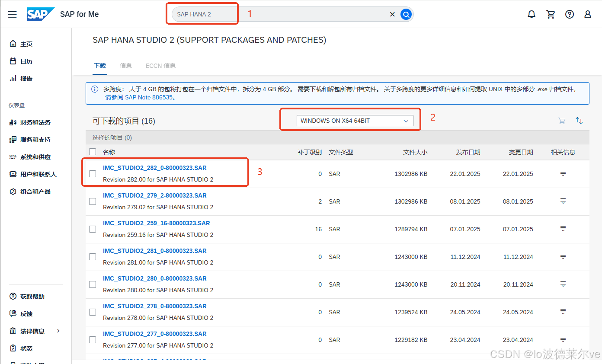Download IMC_STUDIO2_259_16-80000323.SAR
The image size is (602, 364).
pos(157,223)
